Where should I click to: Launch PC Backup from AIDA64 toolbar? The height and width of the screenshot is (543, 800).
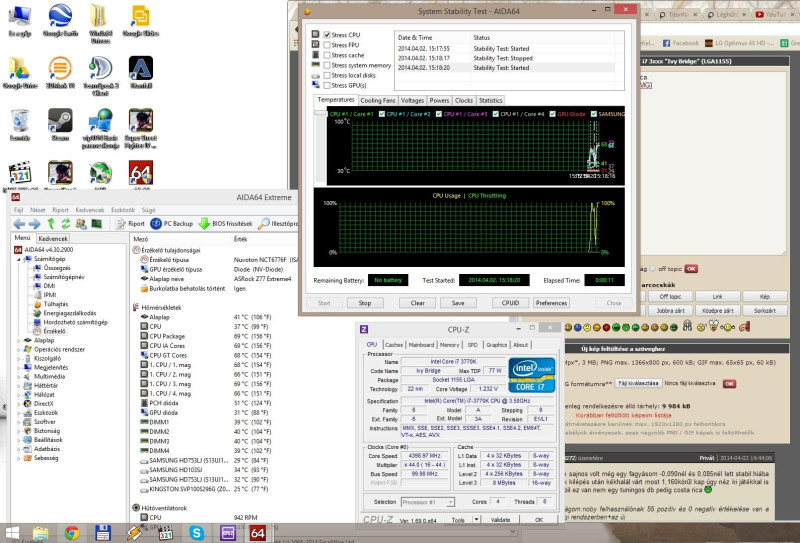(x=171, y=224)
